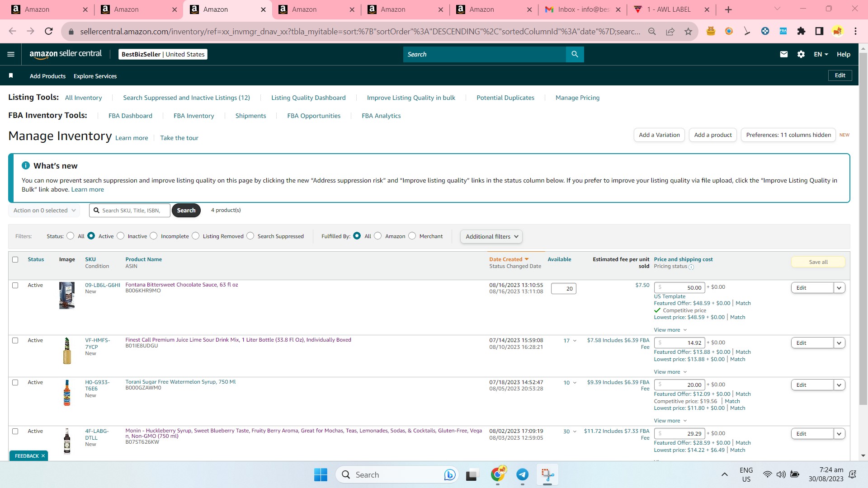
Task: Open a new browser tab
Action: [728, 9]
